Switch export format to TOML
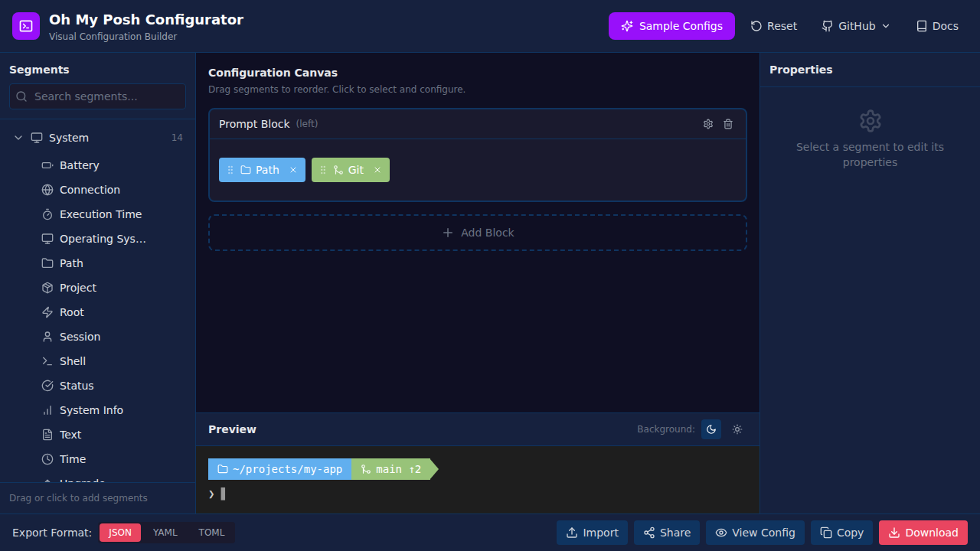 (x=211, y=532)
